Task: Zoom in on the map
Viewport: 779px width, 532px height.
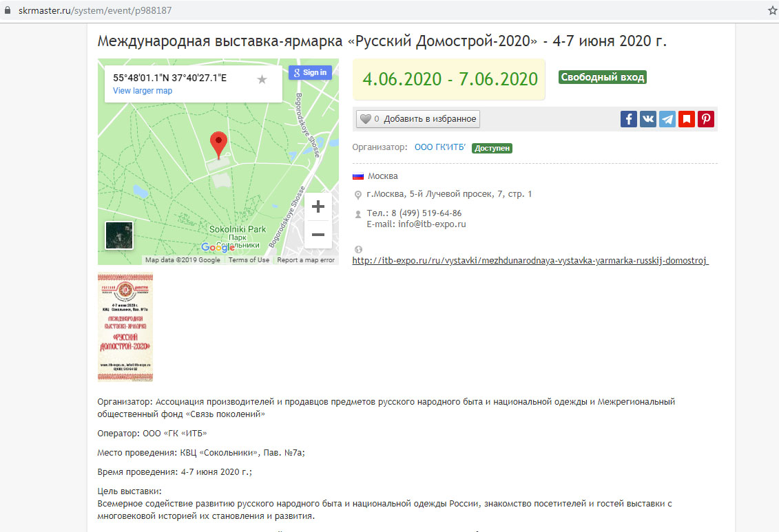Action: tap(318, 206)
